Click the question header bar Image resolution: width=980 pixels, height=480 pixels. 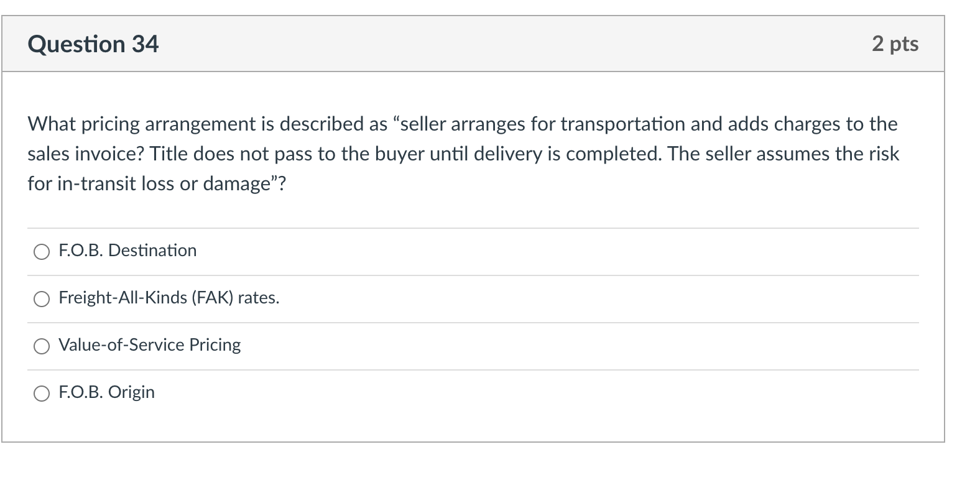[x=473, y=44]
